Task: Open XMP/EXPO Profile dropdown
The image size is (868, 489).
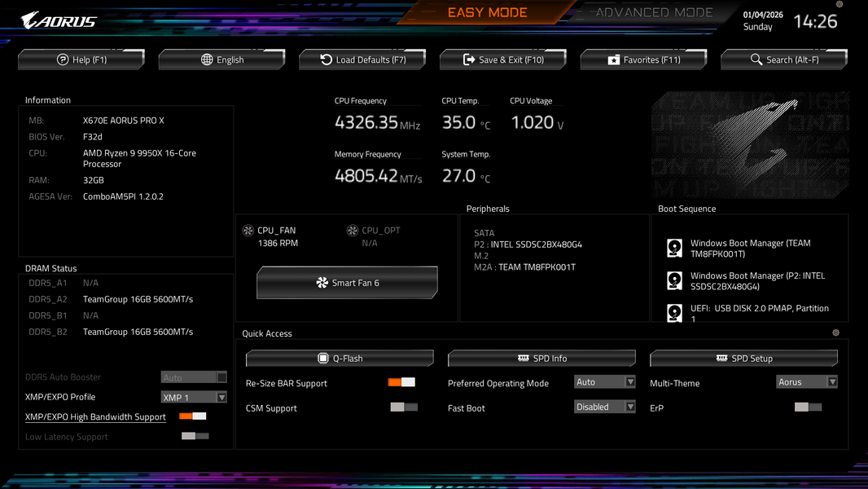Action: [x=194, y=397]
